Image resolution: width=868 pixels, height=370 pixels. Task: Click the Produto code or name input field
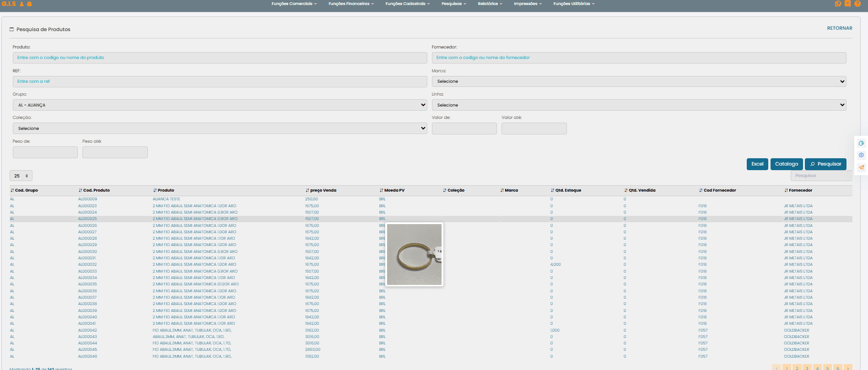tap(220, 58)
